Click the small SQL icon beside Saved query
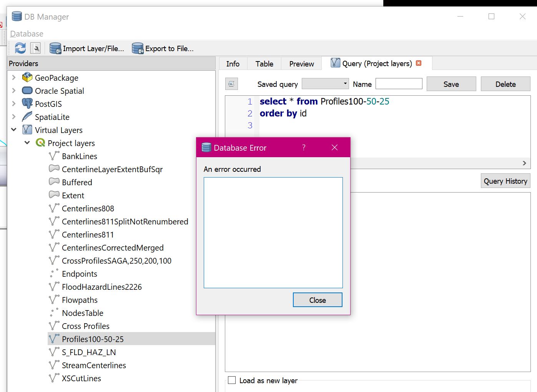 (231, 84)
